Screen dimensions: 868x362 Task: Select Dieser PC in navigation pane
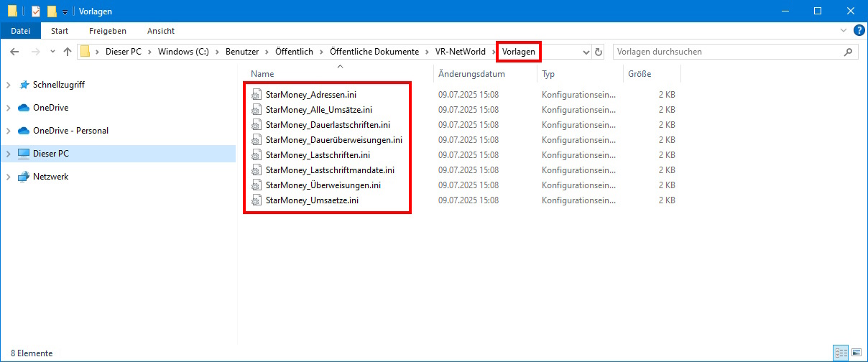click(51, 154)
